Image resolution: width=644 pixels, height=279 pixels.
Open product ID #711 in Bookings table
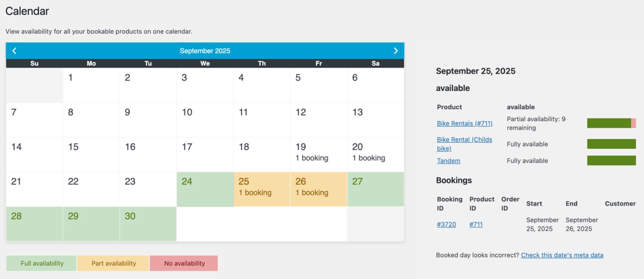(476, 224)
